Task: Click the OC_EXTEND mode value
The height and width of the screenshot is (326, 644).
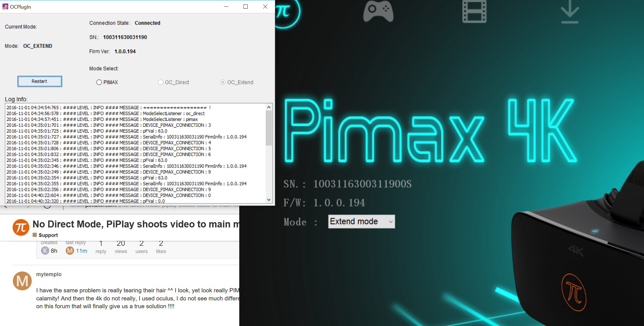Action: click(38, 46)
